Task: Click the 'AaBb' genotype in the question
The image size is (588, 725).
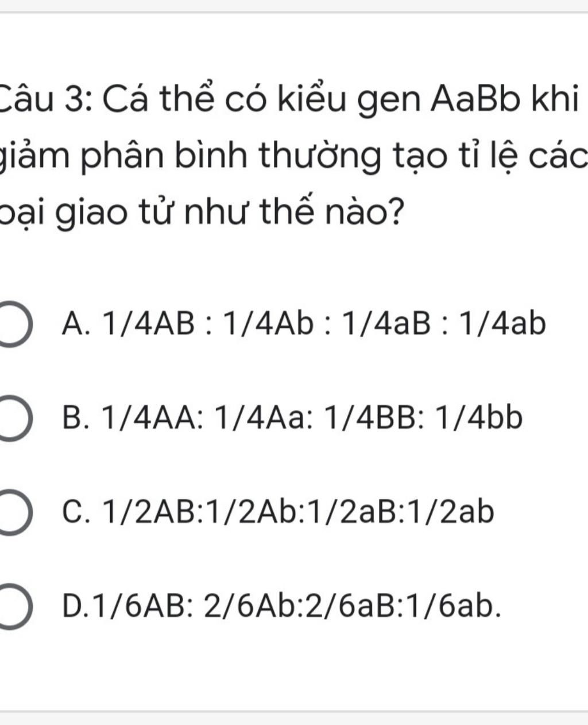Action: click(x=475, y=100)
